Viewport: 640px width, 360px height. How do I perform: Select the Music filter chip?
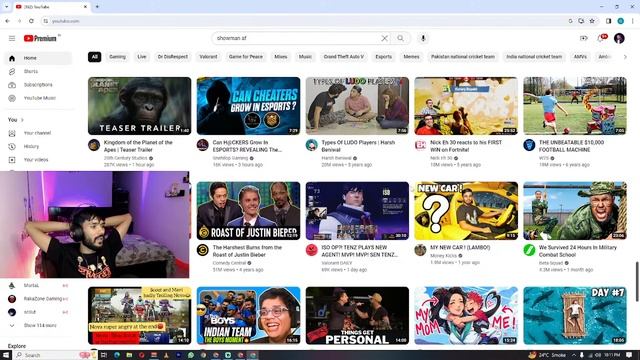coord(305,57)
